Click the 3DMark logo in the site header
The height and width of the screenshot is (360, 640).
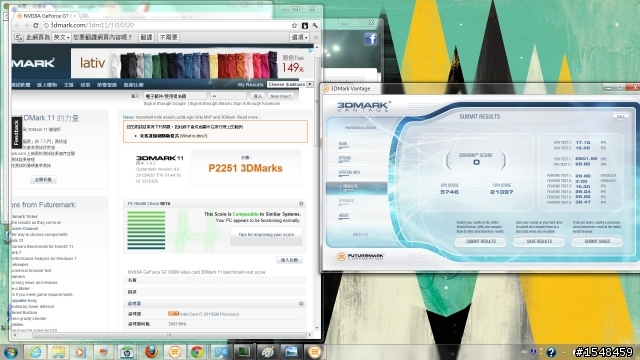click(x=33, y=63)
